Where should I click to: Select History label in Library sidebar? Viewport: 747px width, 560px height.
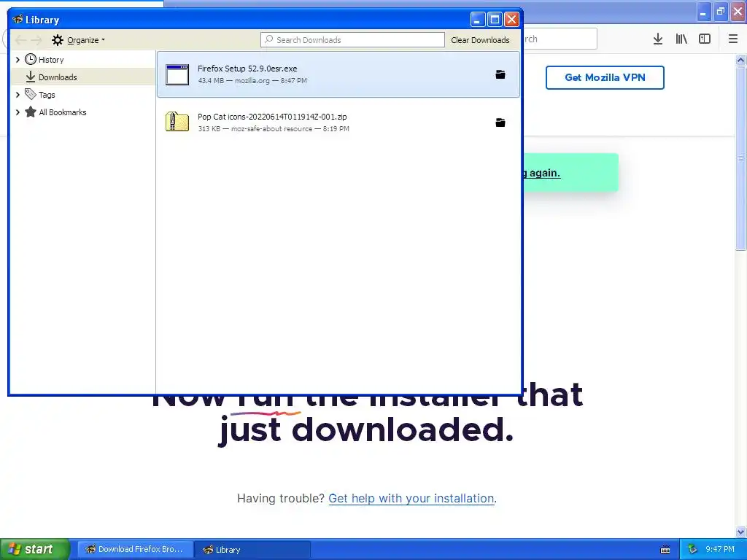(x=51, y=60)
